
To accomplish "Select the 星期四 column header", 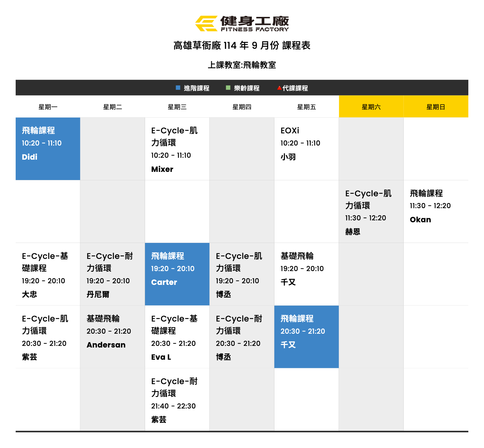I will 242,107.
